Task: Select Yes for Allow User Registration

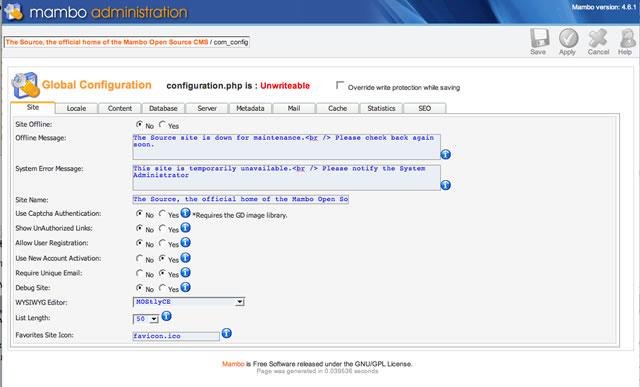Action: pyautogui.click(x=162, y=243)
